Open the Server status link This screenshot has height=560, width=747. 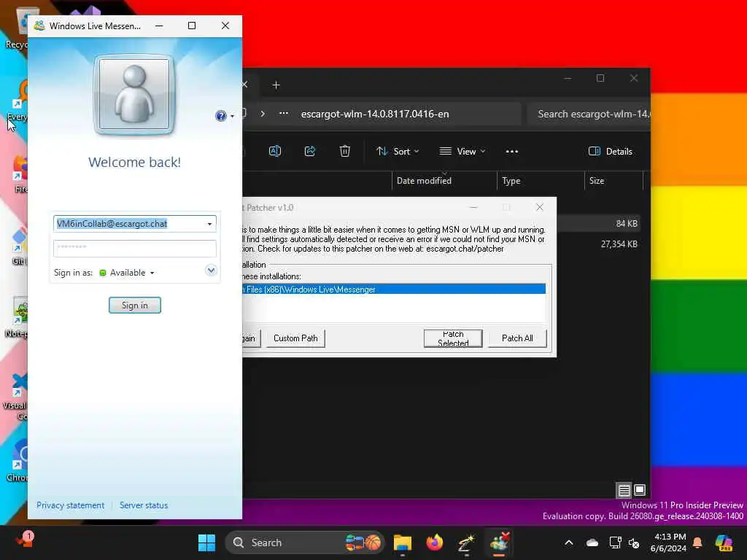pos(144,505)
